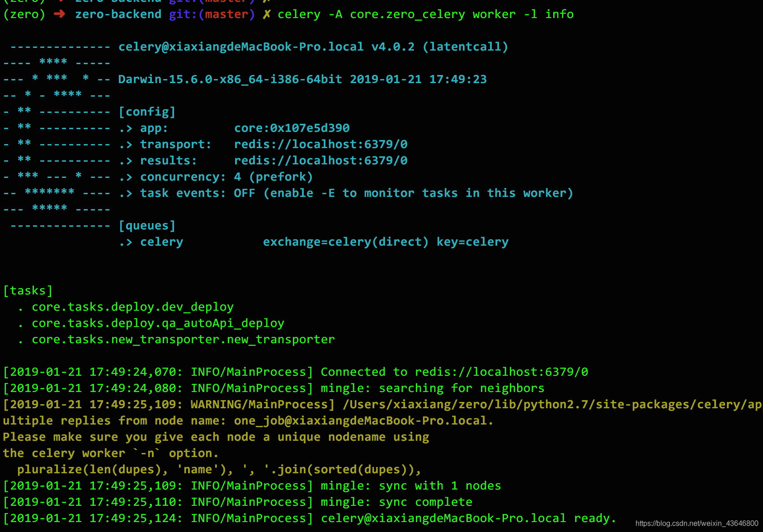Expand the [tasks] section listing

click(x=28, y=290)
